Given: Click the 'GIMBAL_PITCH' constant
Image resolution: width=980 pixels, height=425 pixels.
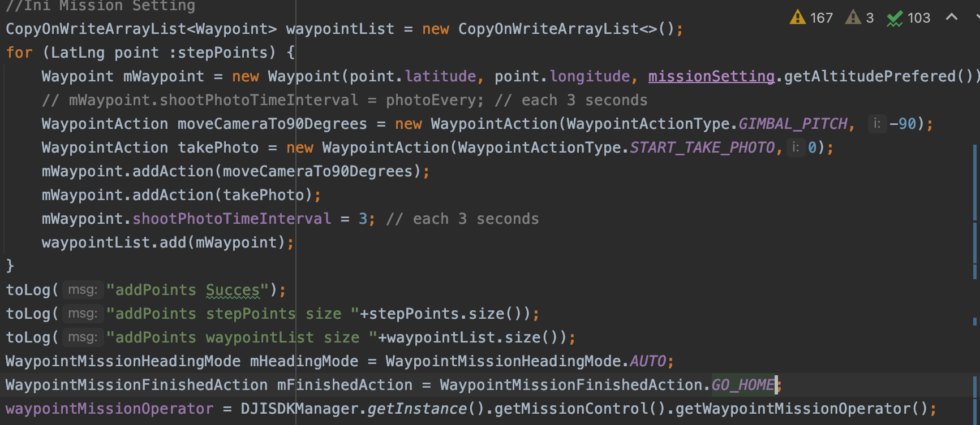Looking at the screenshot, I should (x=793, y=124).
